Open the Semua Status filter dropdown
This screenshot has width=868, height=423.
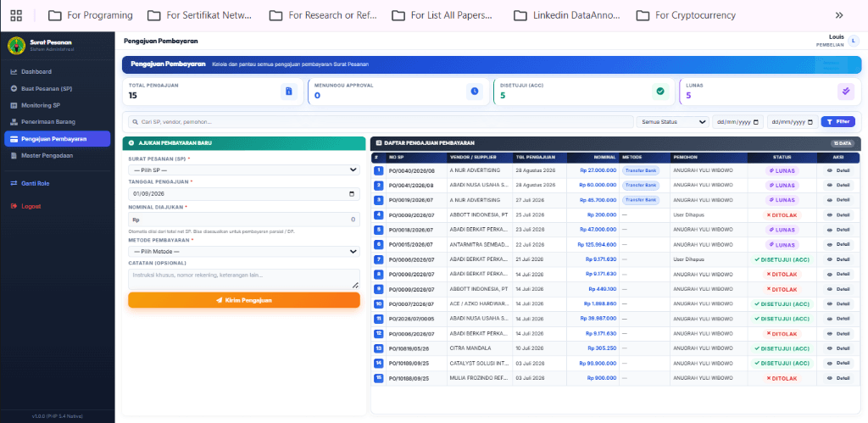(672, 122)
